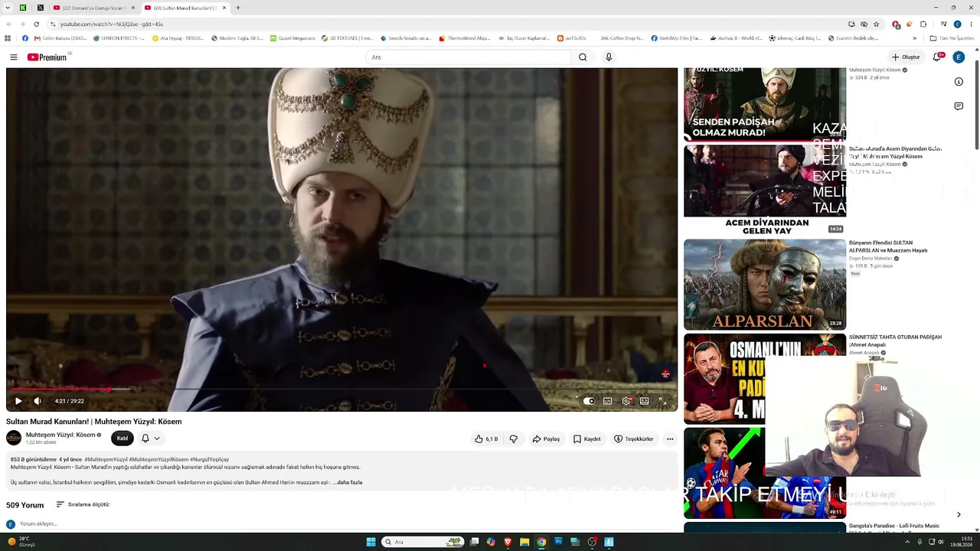Join channel with Katıl button
This screenshot has height=551, width=980.
(x=122, y=439)
